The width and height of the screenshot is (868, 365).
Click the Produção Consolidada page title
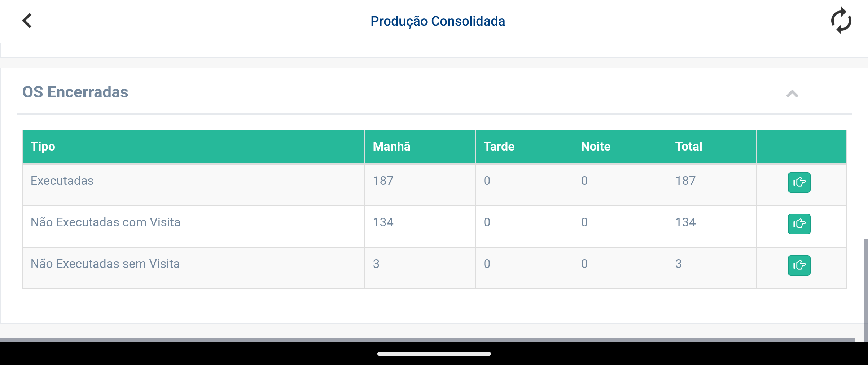point(438,21)
